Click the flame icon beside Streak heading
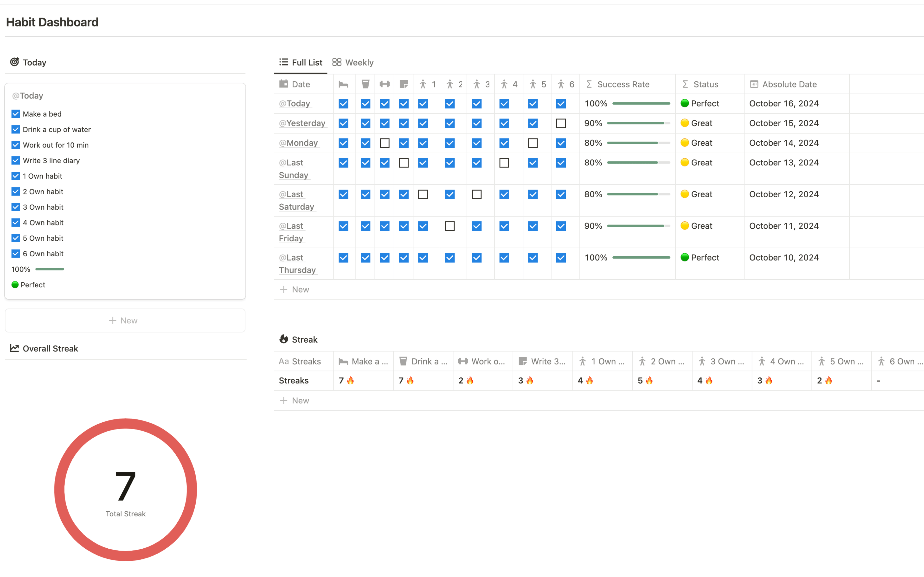This screenshot has width=924, height=577. pyautogui.click(x=284, y=339)
